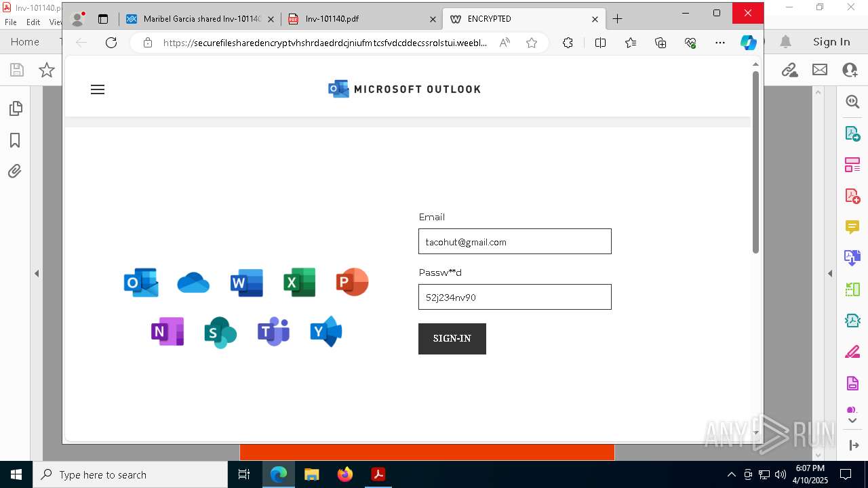Open Browser essentials heart icon
The image size is (868, 488).
pyautogui.click(x=690, y=43)
